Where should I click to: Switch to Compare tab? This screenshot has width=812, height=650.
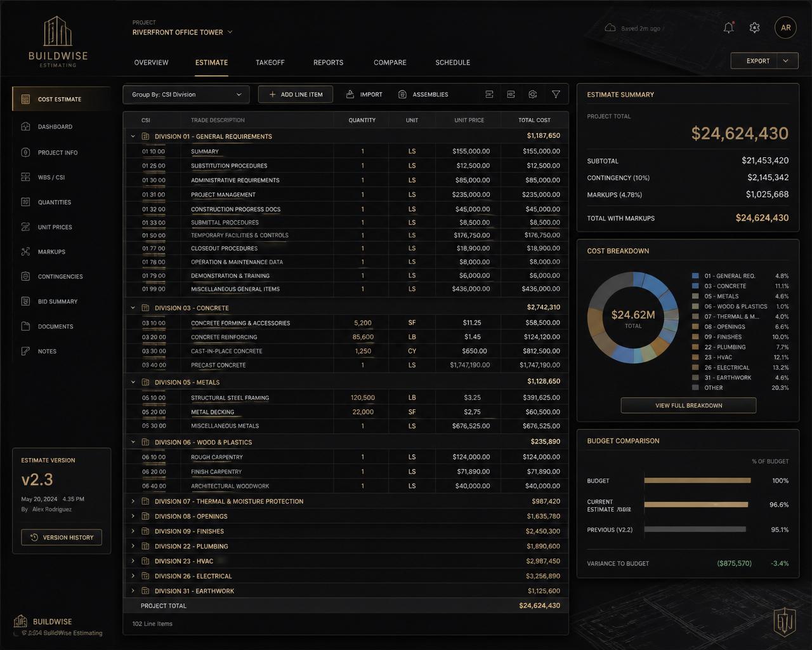(390, 62)
